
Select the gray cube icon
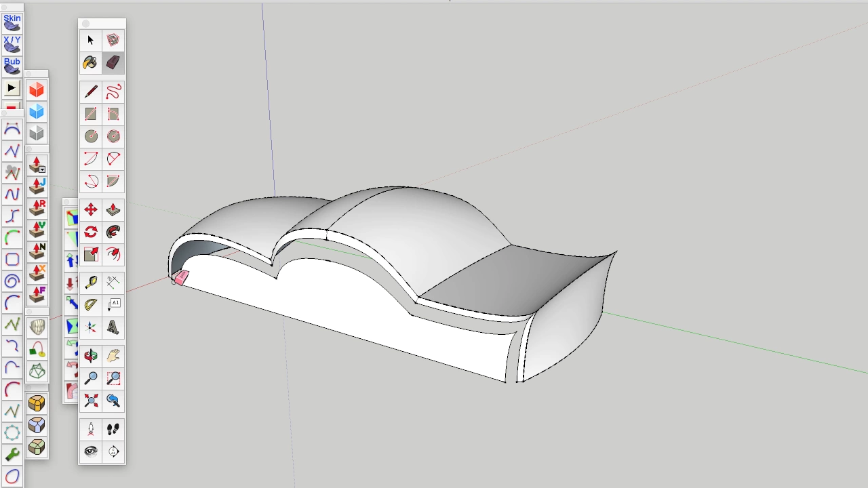[37, 134]
